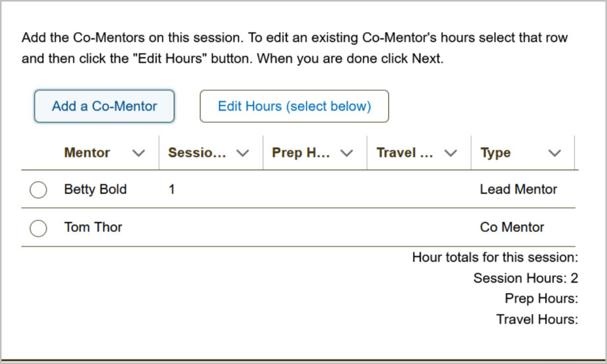Click the Mentor column header label
Screen dimensions: 607x364
pos(87,153)
